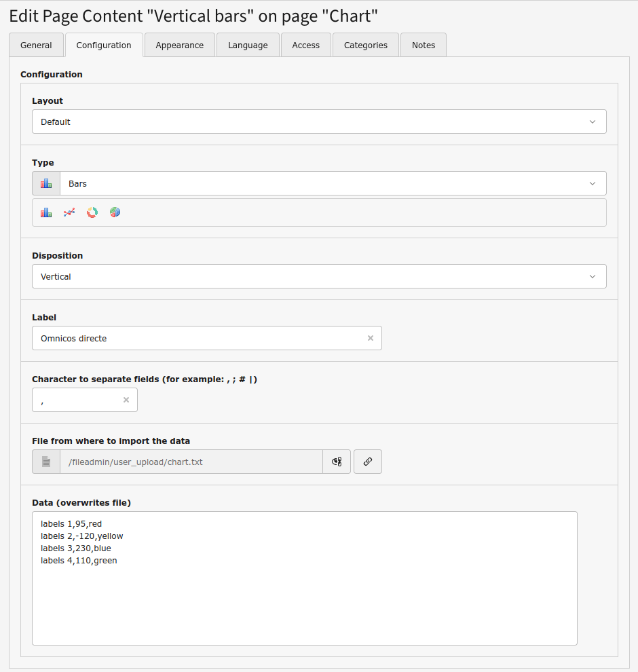Select the bar chart type icon
This screenshot has width=638, height=672.
pos(46,212)
